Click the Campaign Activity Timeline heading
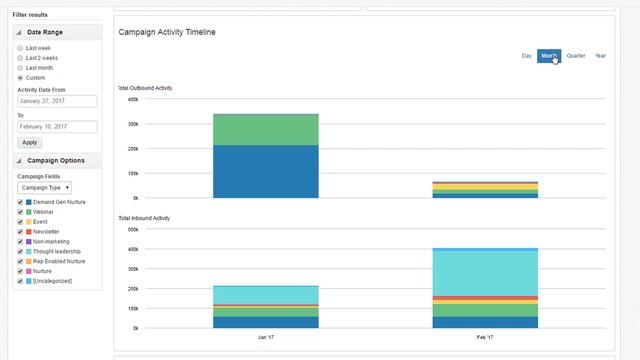Viewport: 640px width, 360px height. click(167, 32)
